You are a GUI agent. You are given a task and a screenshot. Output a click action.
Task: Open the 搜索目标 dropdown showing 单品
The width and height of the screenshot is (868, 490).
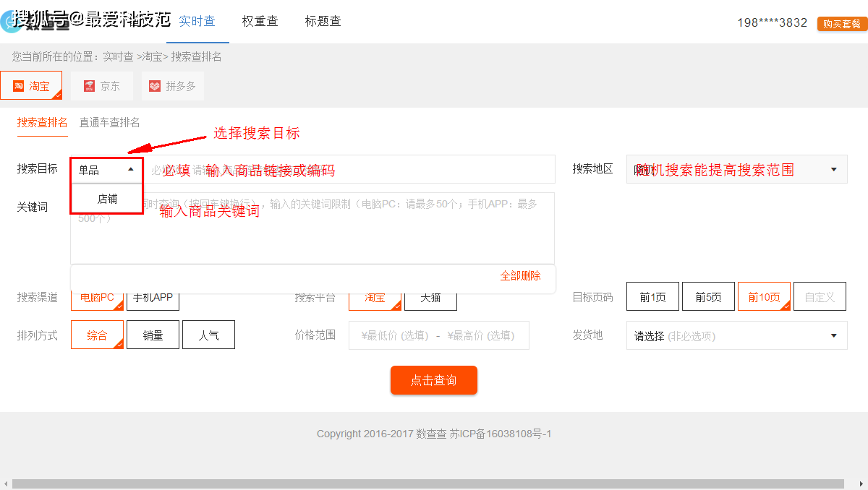coord(106,168)
